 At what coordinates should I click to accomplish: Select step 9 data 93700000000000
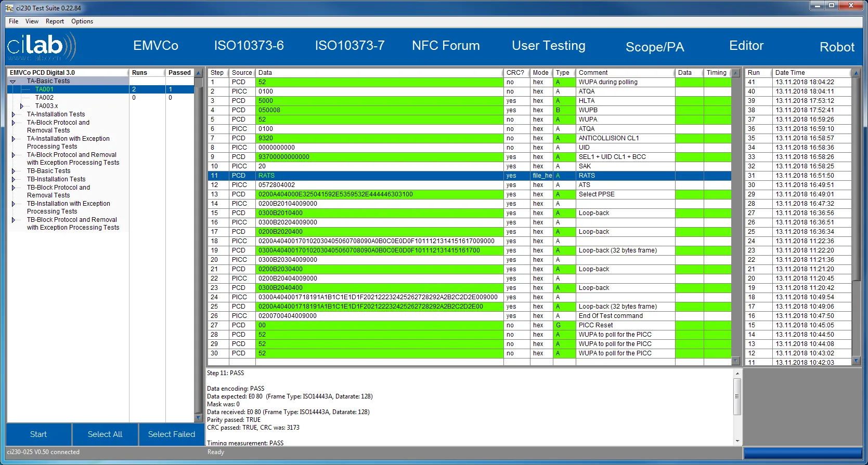pyautogui.click(x=380, y=157)
